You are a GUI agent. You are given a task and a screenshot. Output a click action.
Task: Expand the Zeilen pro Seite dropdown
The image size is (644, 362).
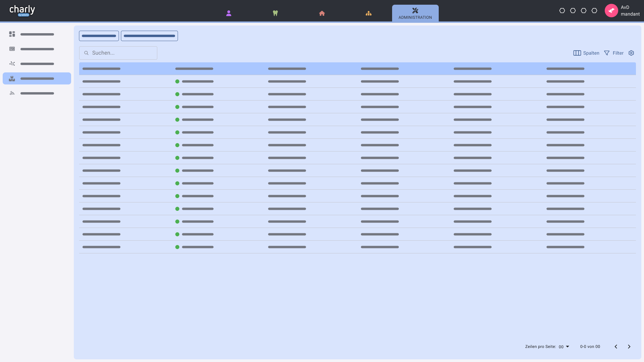click(564, 347)
